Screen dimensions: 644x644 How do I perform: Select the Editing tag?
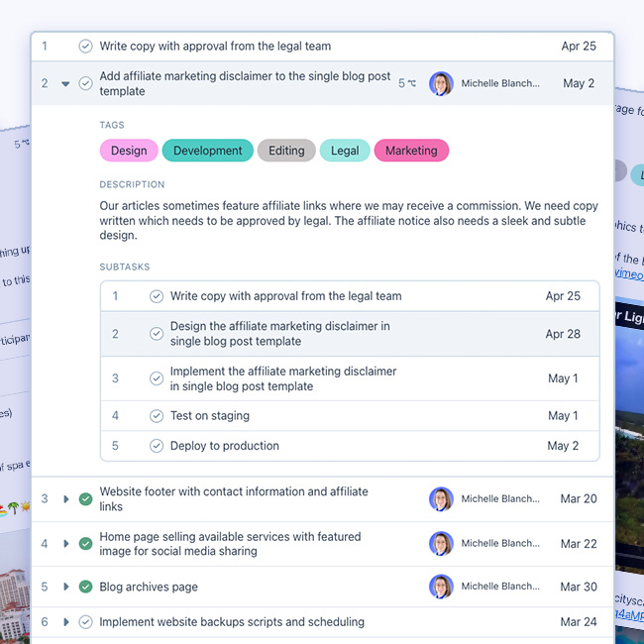click(286, 151)
